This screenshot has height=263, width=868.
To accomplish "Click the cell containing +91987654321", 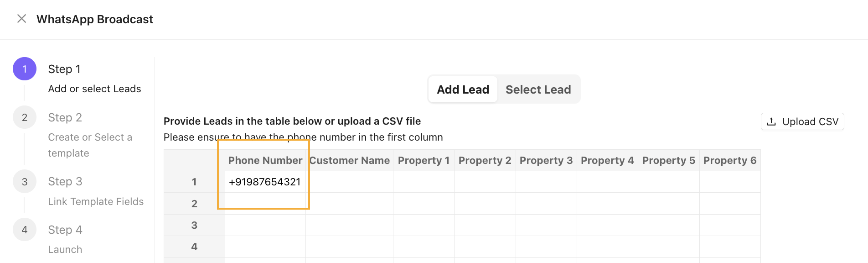I will 265,182.
